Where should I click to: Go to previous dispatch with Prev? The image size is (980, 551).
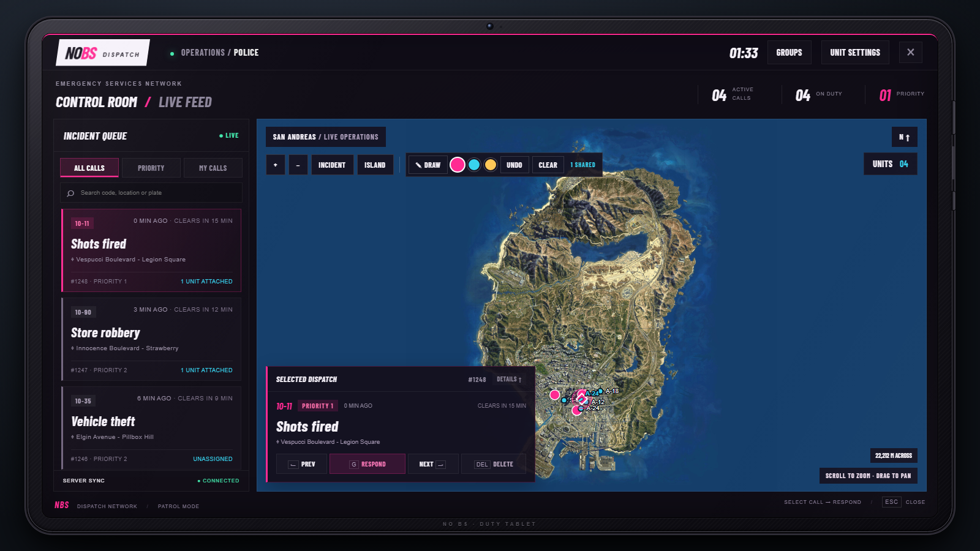[301, 464]
